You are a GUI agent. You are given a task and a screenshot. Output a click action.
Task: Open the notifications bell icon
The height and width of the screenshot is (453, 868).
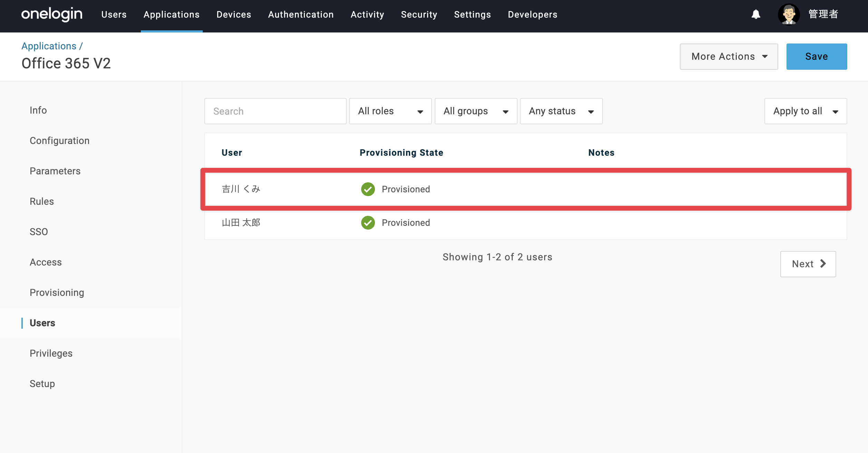point(756,14)
